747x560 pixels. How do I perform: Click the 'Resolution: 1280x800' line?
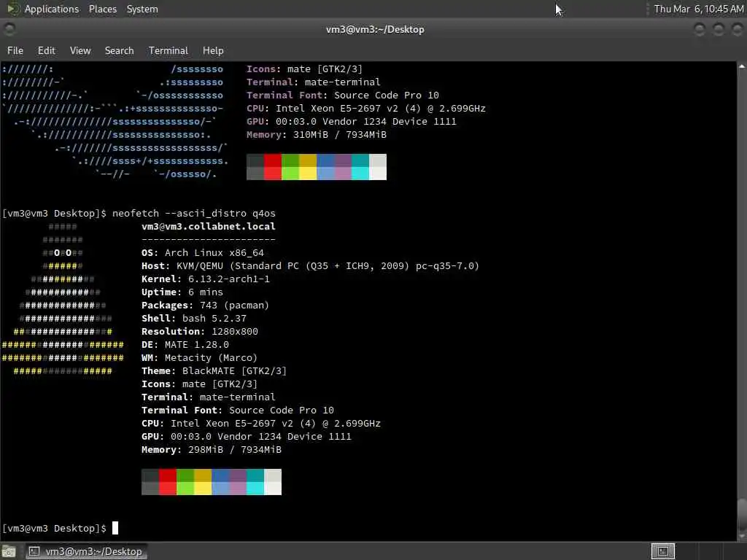click(x=200, y=332)
